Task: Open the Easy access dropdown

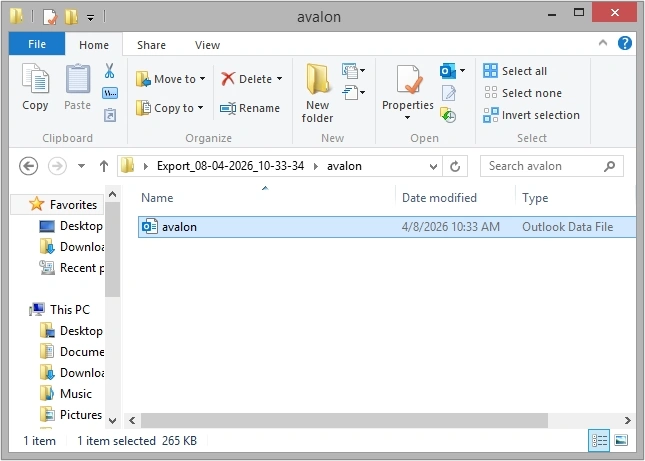Action: [x=353, y=93]
